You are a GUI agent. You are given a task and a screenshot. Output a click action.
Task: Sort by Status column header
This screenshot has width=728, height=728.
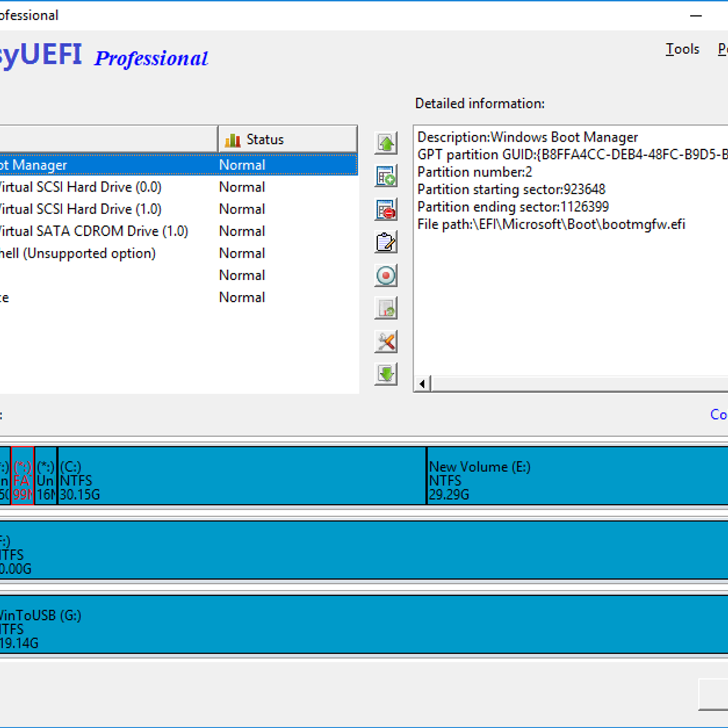point(288,139)
